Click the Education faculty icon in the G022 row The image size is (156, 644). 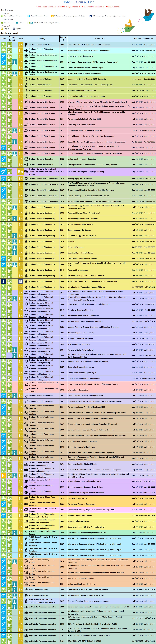(x=26, y=159)
